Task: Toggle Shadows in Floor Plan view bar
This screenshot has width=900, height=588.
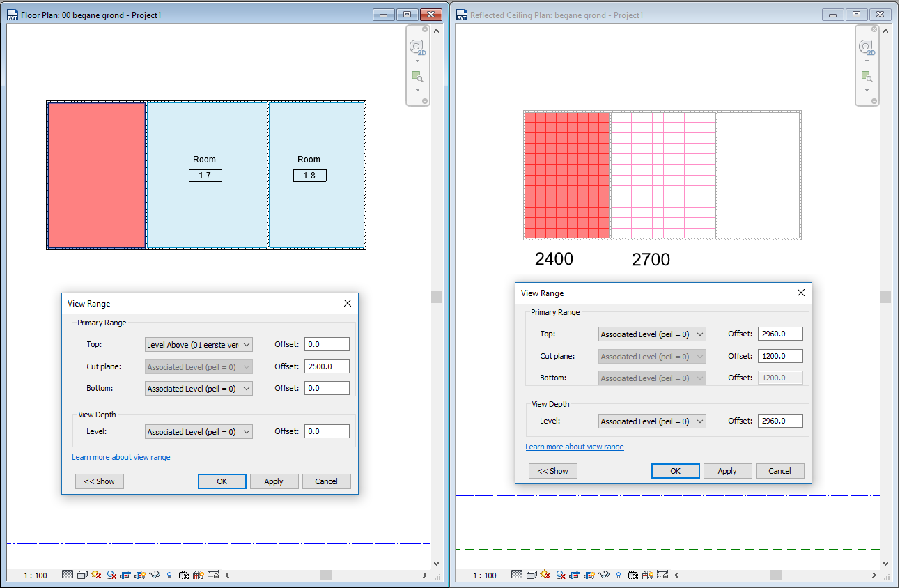Action: 111,575
